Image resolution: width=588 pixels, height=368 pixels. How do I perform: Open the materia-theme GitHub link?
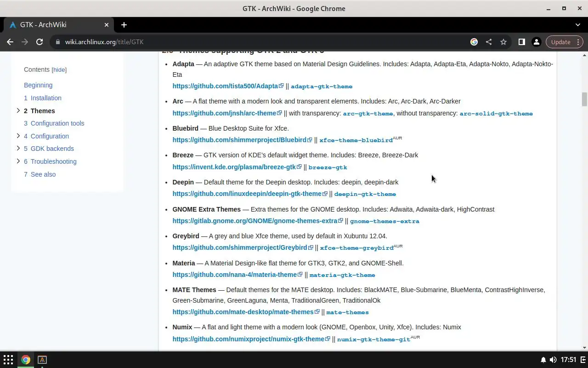pos(237,275)
